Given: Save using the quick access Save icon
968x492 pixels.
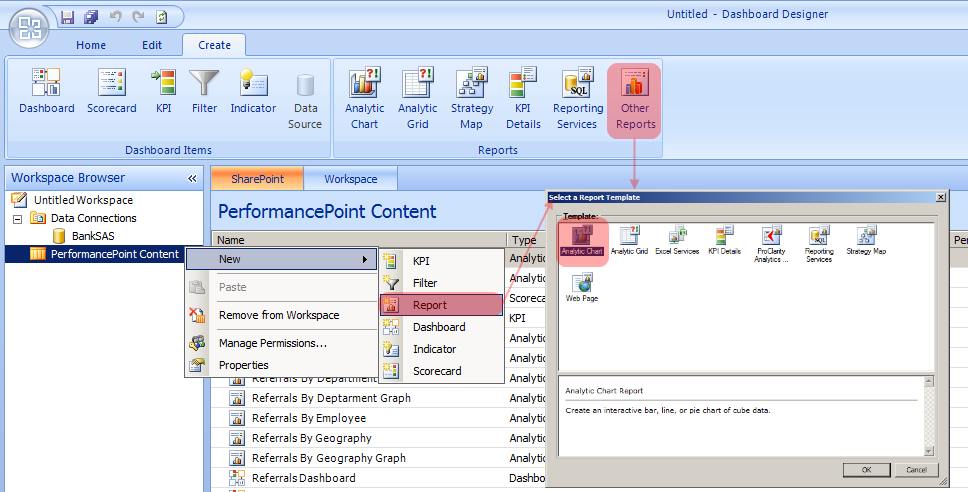Looking at the screenshot, I should tap(67, 17).
